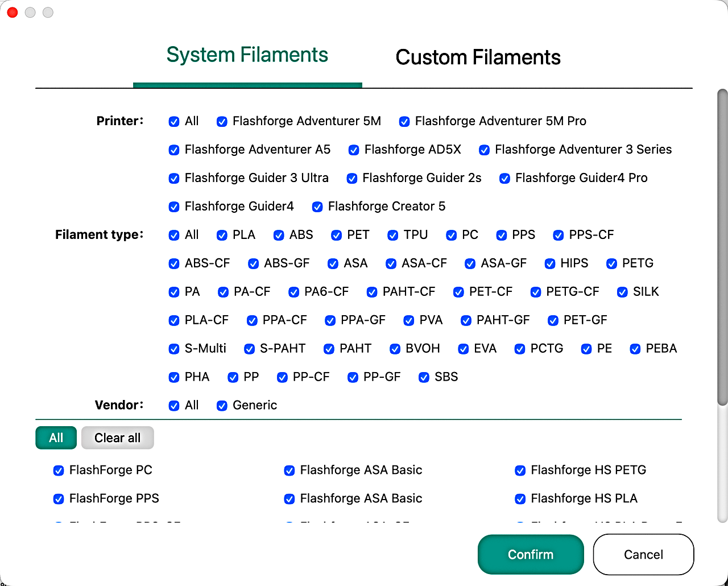This screenshot has width=728, height=586.
Task: Uncheck Flashforge Creator 5 printer
Action: [x=317, y=207]
